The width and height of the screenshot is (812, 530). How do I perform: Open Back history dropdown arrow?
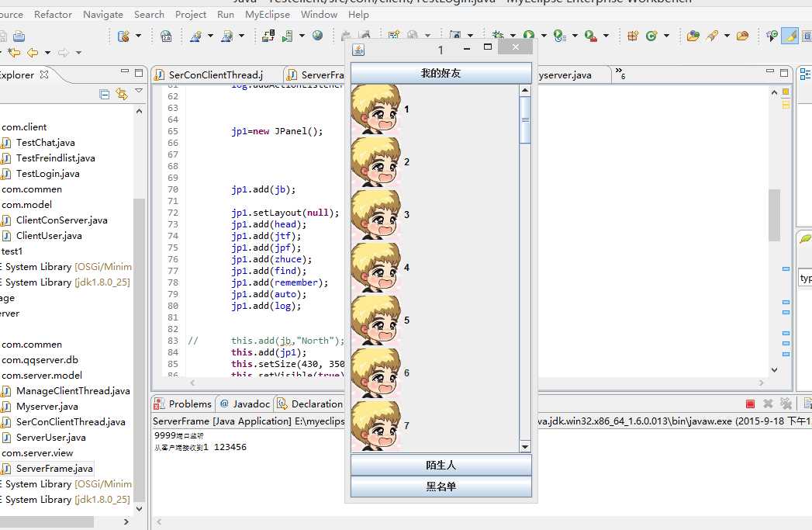tap(47, 52)
